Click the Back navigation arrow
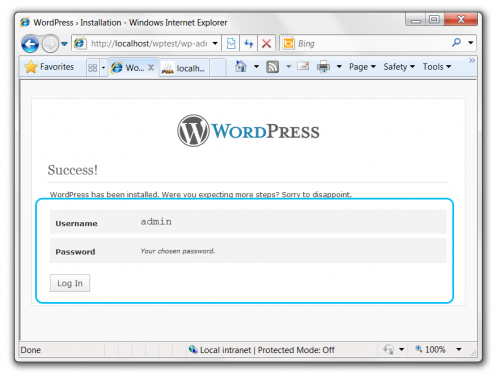This screenshot has height=378, width=500. coord(30,44)
